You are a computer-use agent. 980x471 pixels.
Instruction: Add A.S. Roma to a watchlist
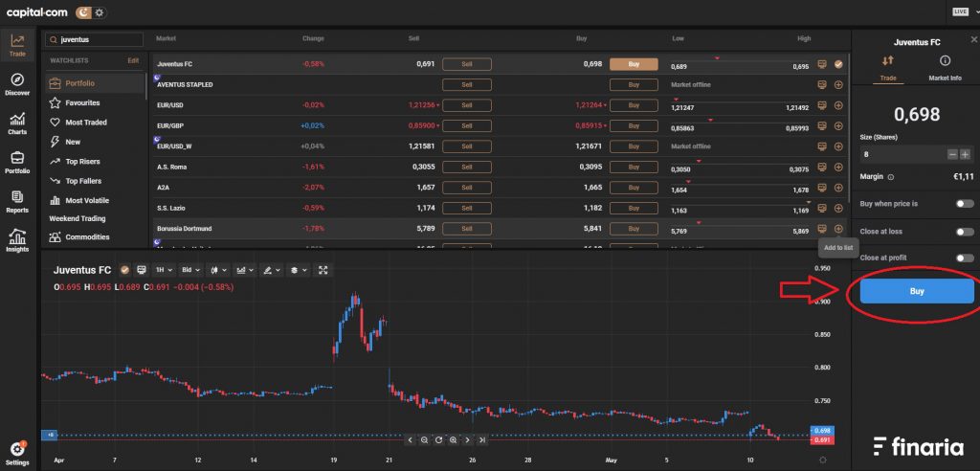838,167
